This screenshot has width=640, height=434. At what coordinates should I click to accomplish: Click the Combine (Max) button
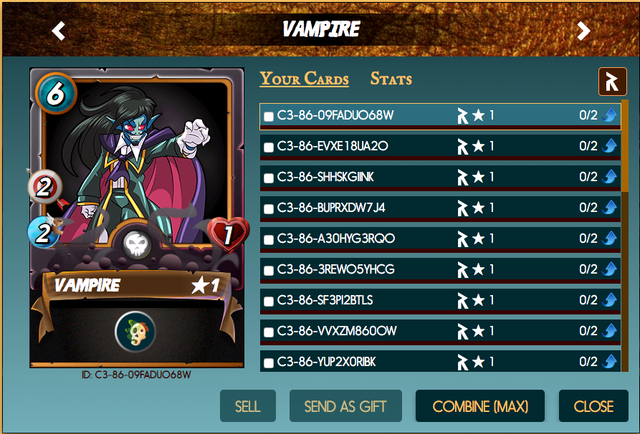(480, 406)
